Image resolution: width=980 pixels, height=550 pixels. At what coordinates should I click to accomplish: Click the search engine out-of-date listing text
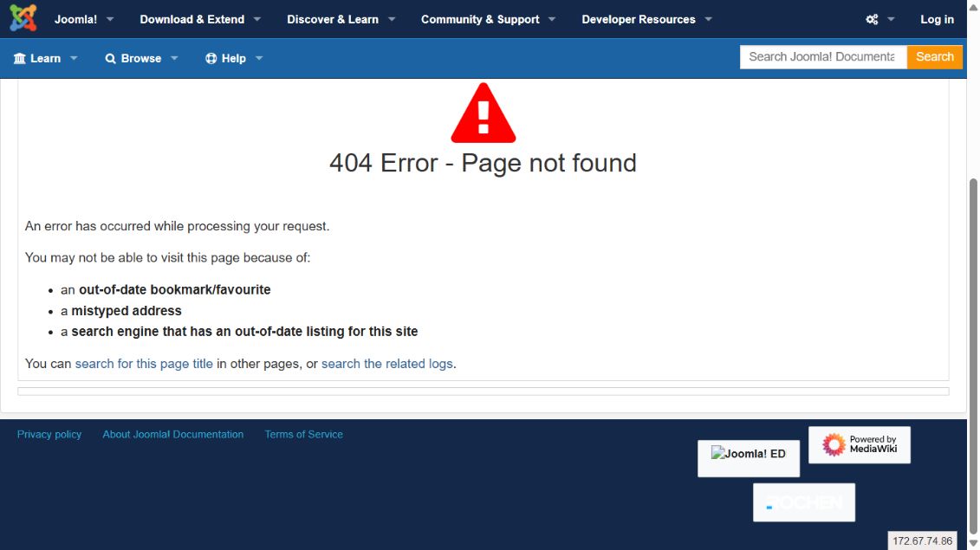(x=244, y=331)
